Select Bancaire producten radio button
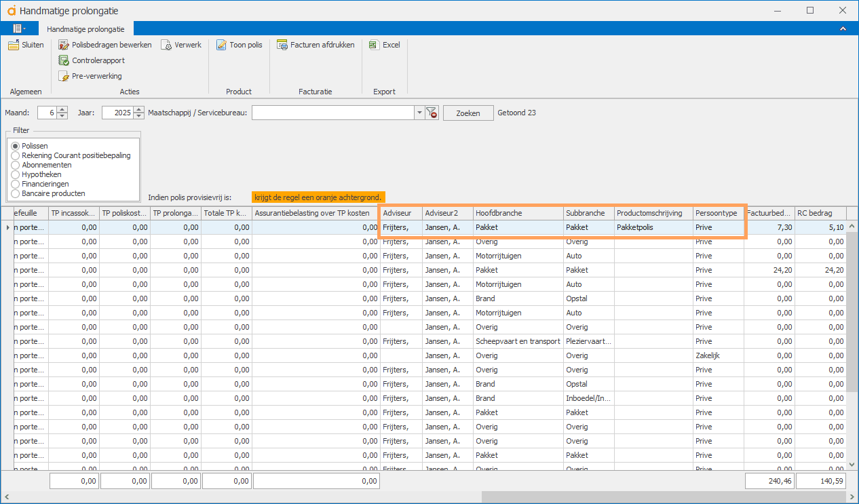The width and height of the screenshot is (859, 504). click(16, 193)
